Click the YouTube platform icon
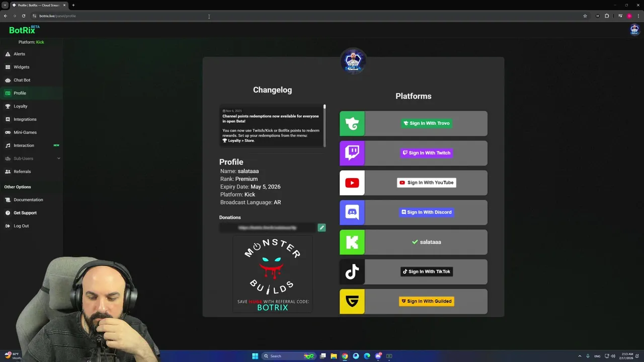The image size is (644, 362). pos(352,183)
